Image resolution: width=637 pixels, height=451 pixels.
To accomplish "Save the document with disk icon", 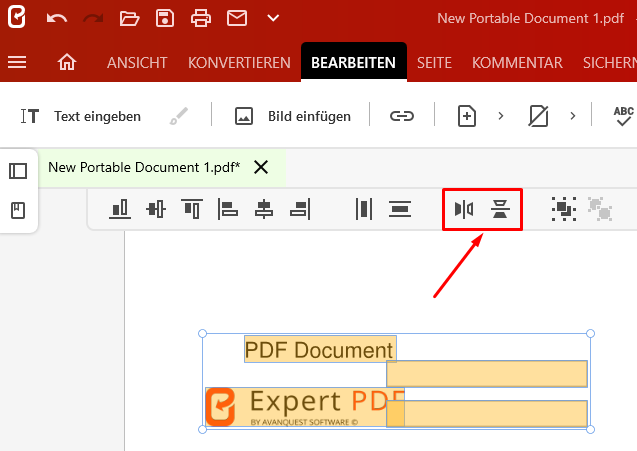I will coord(165,18).
